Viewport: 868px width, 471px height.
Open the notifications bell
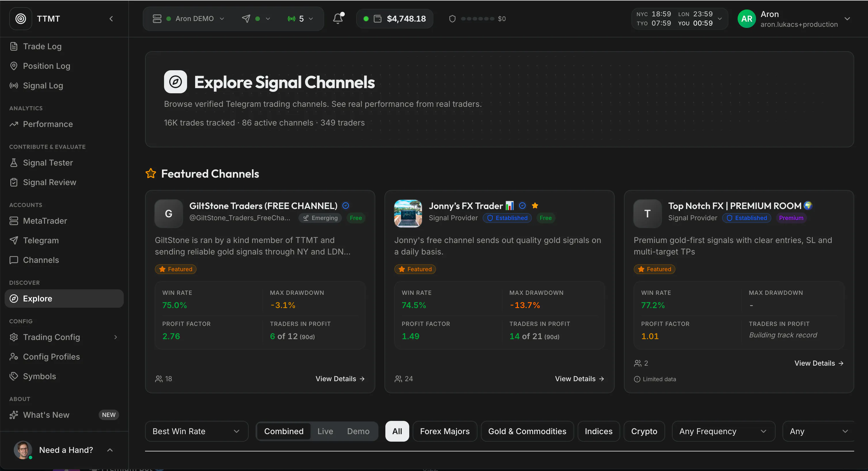338,18
